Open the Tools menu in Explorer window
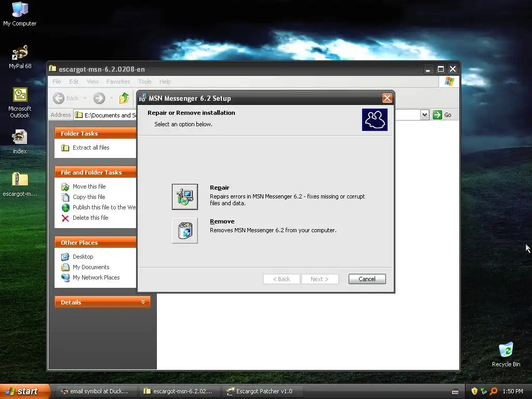 tap(144, 82)
